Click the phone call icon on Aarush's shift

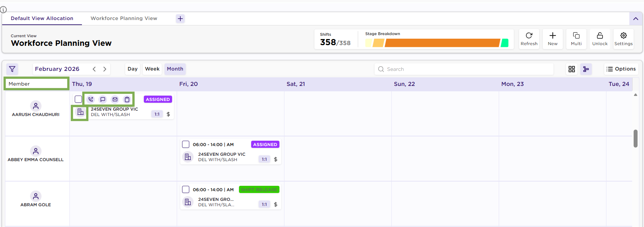click(x=91, y=100)
